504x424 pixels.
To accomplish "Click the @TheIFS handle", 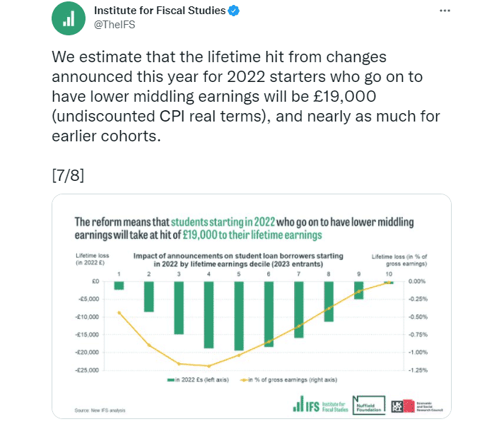I will (115, 25).
